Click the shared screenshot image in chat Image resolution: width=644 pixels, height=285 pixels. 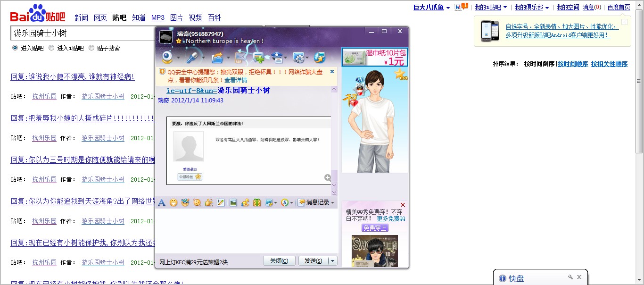click(249, 151)
